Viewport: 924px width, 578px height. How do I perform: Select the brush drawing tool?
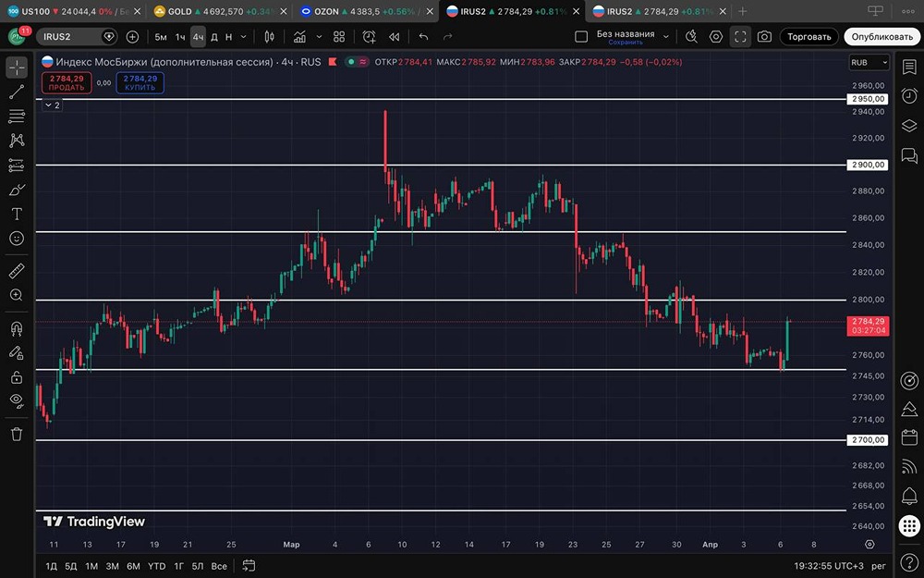17,190
